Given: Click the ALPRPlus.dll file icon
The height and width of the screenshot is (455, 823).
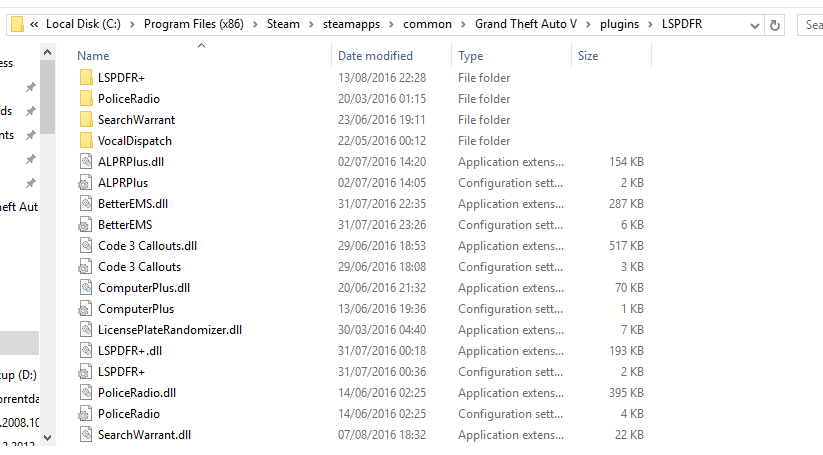Looking at the screenshot, I should (86, 162).
